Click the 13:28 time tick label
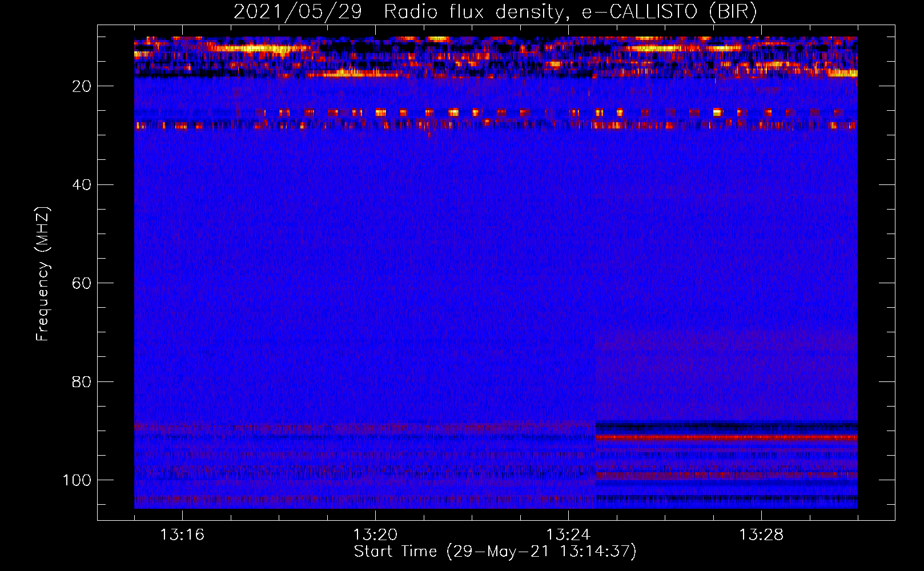Image resolution: width=924 pixels, height=571 pixels. [x=761, y=534]
